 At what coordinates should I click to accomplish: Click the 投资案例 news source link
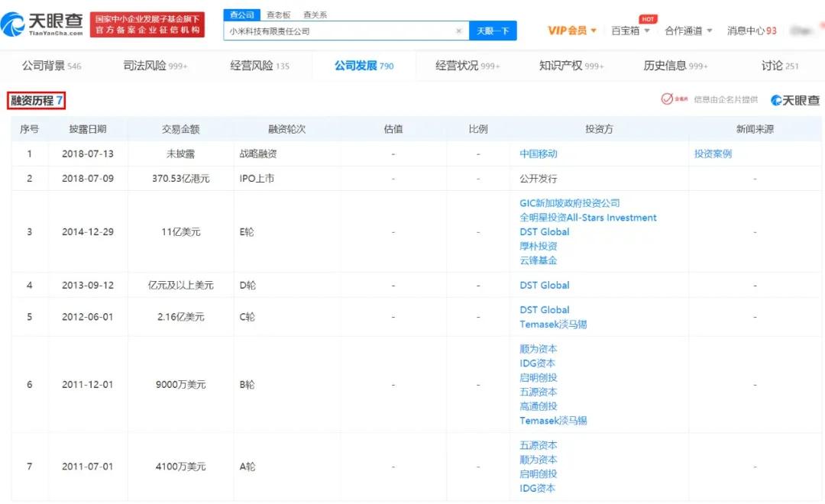[712, 153]
